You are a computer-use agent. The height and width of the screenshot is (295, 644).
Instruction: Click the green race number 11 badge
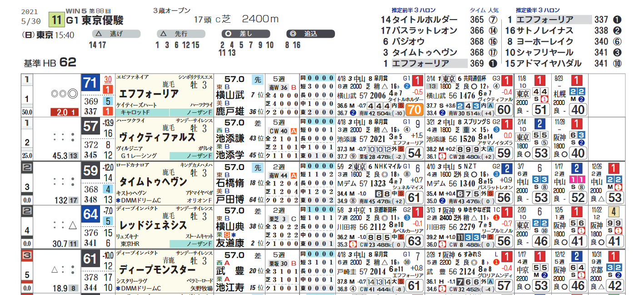coord(57,20)
